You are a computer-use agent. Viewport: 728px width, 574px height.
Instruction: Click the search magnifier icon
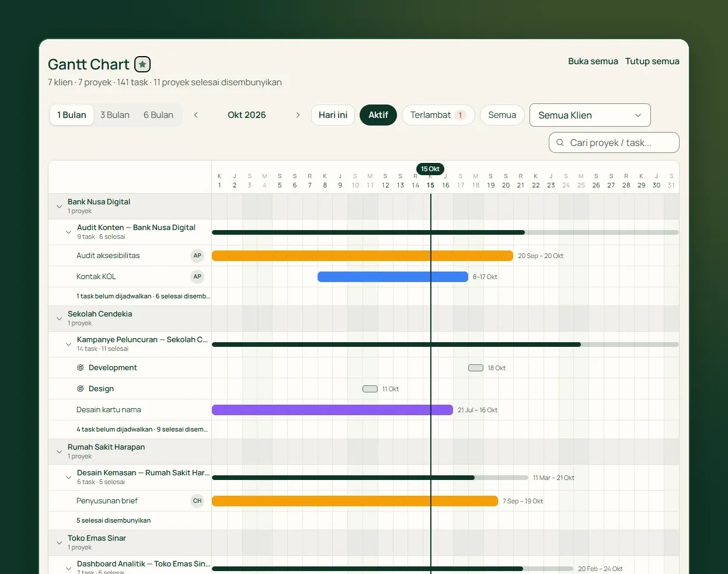click(x=560, y=142)
